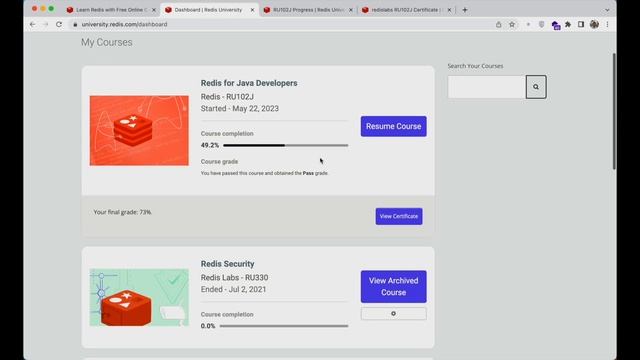
Task: Click the 0.0% course completion progress bar
Action: [x=284, y=326]
